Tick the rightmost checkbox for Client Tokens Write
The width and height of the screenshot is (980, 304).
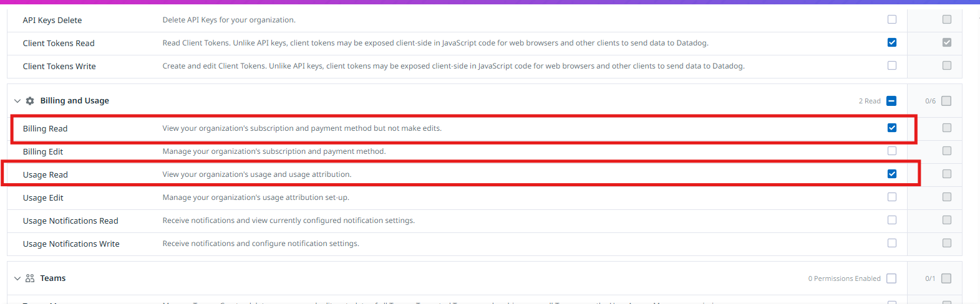[947, 65]
